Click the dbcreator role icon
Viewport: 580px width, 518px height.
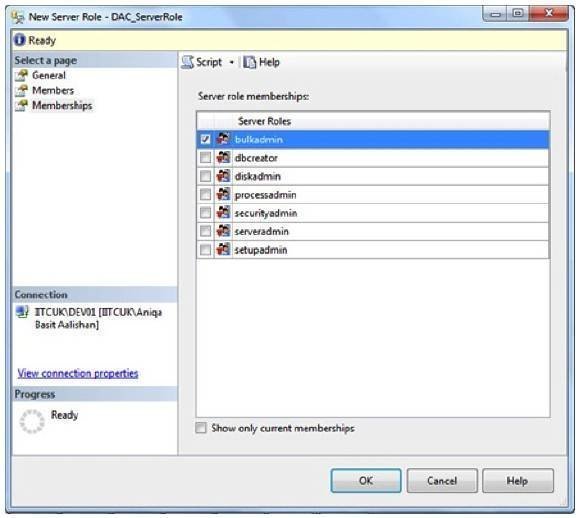pos(223,158)
